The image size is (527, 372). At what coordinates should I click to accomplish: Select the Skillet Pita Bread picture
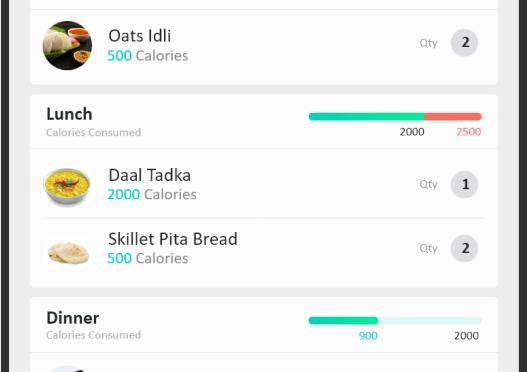click(x=68, y=253)
